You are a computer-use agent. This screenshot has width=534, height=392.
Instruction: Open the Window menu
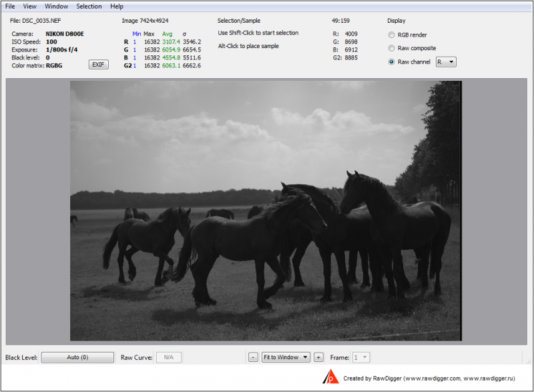[x=56, y=6]
